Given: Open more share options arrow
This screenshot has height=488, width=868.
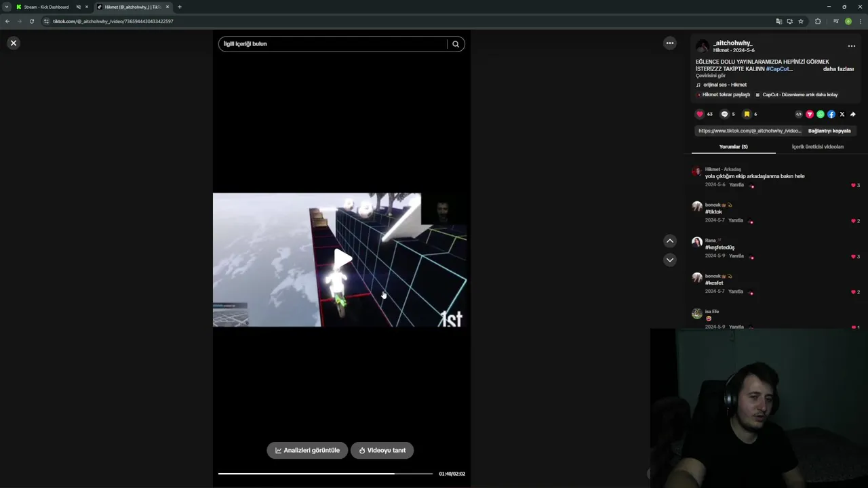Looking at the screenshot, I should (853, 115).
